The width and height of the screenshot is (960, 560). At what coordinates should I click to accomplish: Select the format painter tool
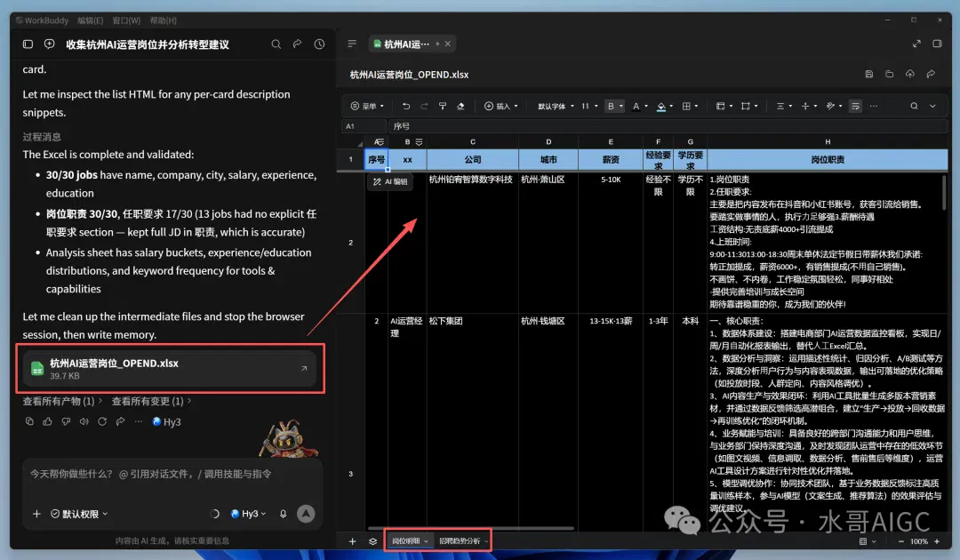[x=443, y=106]
